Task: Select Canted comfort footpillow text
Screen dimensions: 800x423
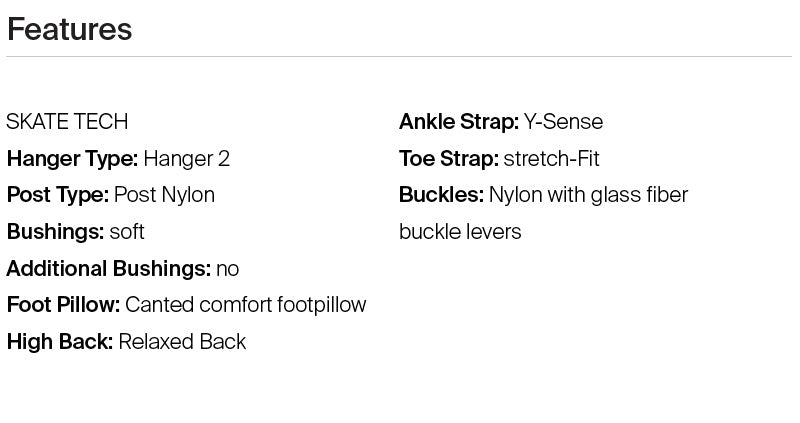Action: [246, 305]
